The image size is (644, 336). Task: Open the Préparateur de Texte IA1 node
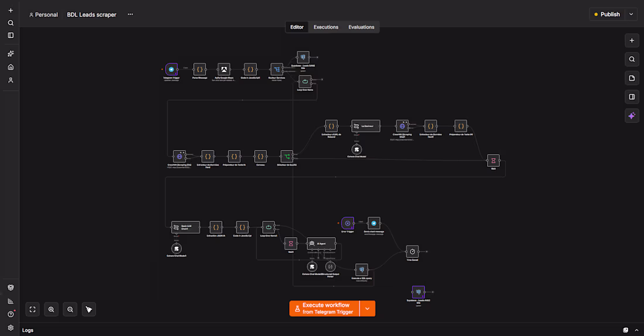pyautogui.click(x=461, y=126)
